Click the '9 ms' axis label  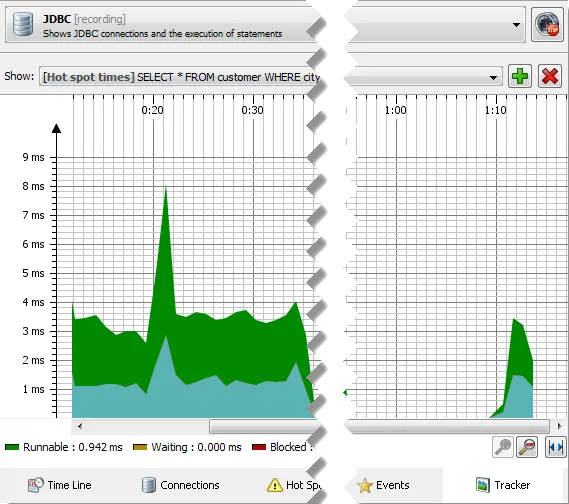point(33,157)
